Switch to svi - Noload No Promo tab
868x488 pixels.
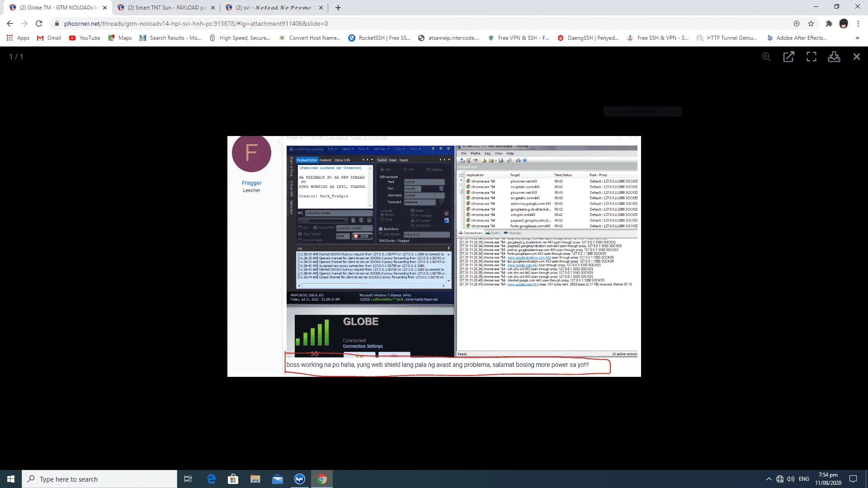point(274,8)
